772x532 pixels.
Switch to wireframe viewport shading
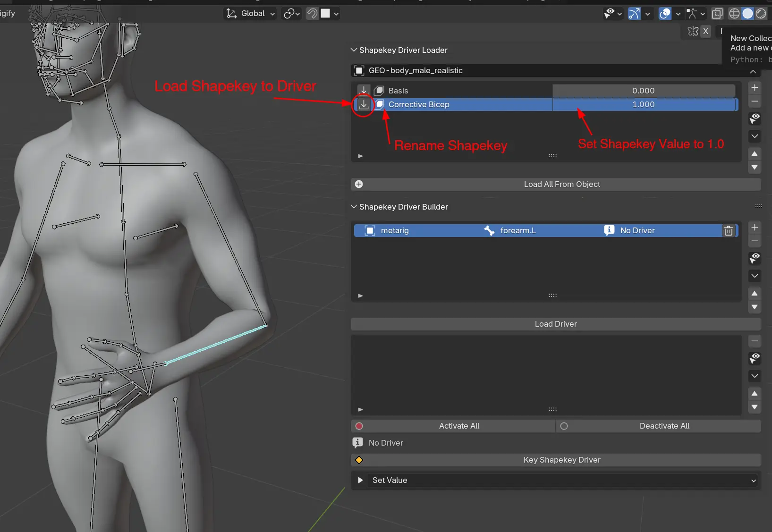734,14
